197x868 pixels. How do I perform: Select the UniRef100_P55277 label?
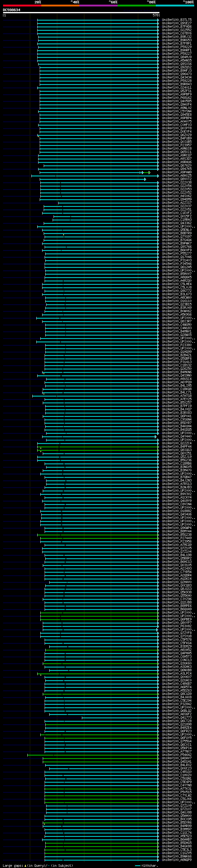(x=176, y=253)
